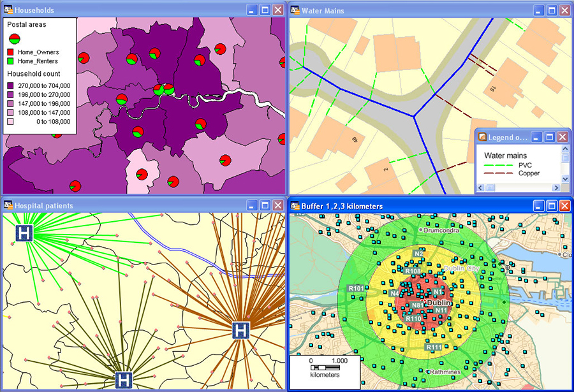Click the Households window title icon
Viewport: 574px width, 392px height.
click(x=8, y=10)
